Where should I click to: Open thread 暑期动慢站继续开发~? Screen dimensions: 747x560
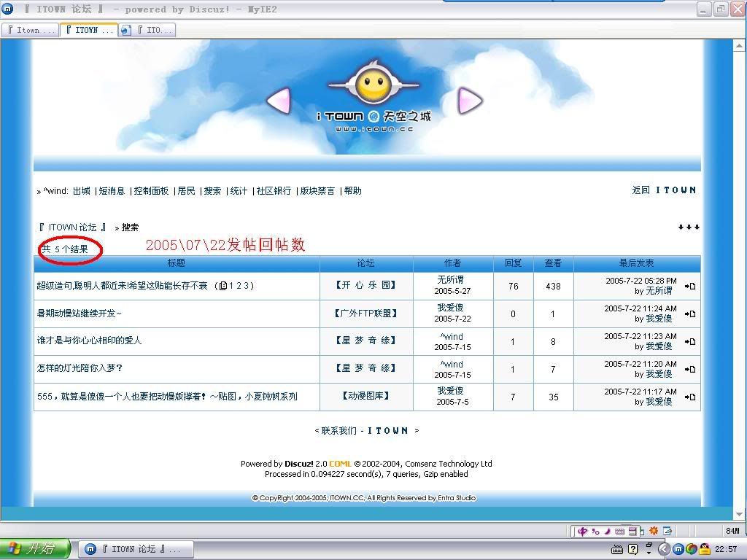click(x=80, y=314)
